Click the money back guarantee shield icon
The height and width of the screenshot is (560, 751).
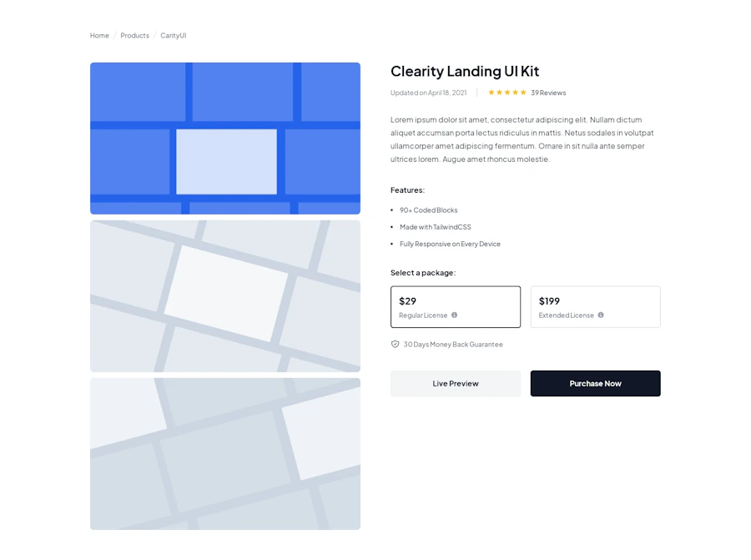[396, 345]
